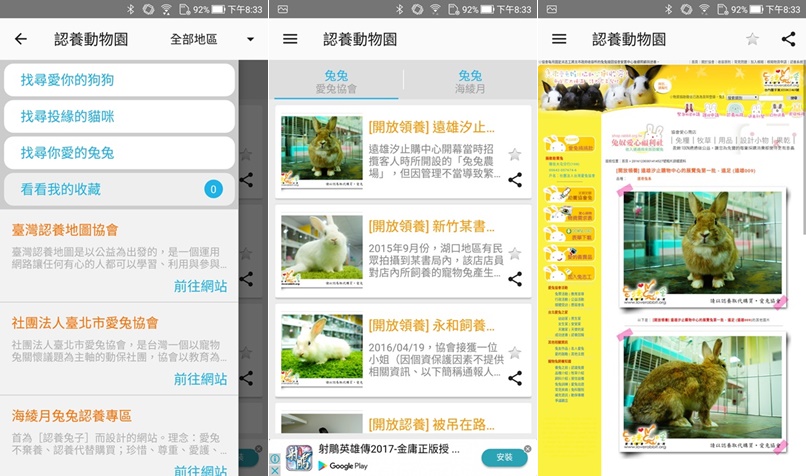Tap the battery icon in the first status bar
Screen dimensions: 806x476
pos(218,9)
